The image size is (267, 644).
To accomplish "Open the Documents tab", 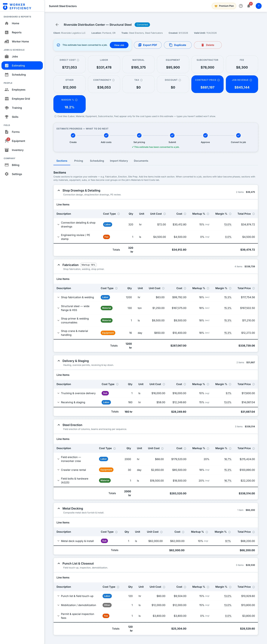I will [x=141, y=161].
